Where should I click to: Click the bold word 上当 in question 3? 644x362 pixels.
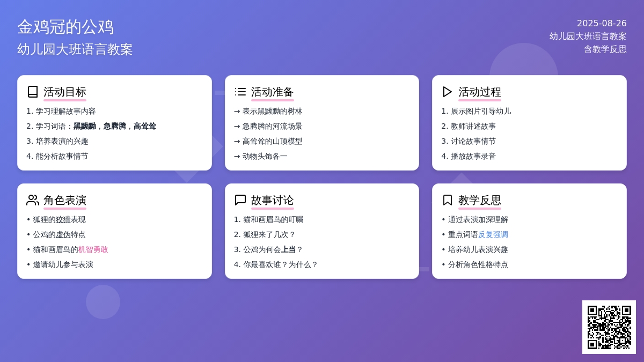pyautogui.click(x=289, y=249)
